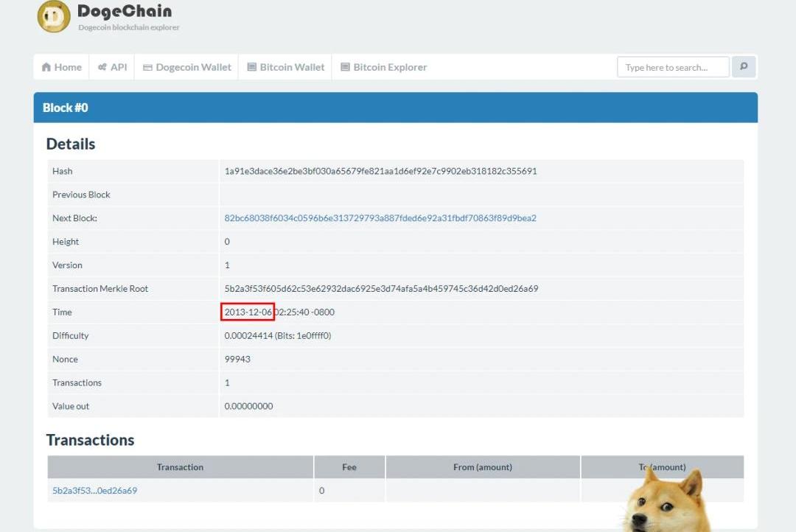Click the Fee column header
This screenshot has width=796, height=532.
[349, 467]
